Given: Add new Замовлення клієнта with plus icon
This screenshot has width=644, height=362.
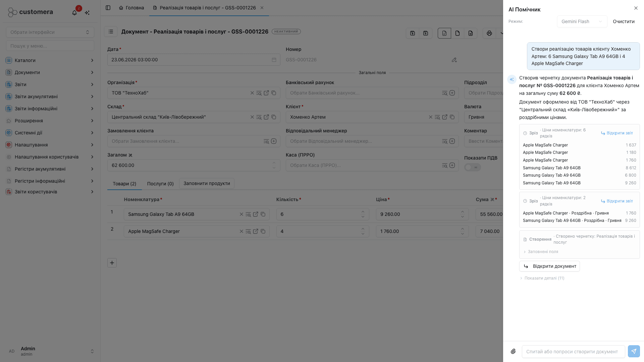Looking at the screenshot, I should (x=274, y=141).
